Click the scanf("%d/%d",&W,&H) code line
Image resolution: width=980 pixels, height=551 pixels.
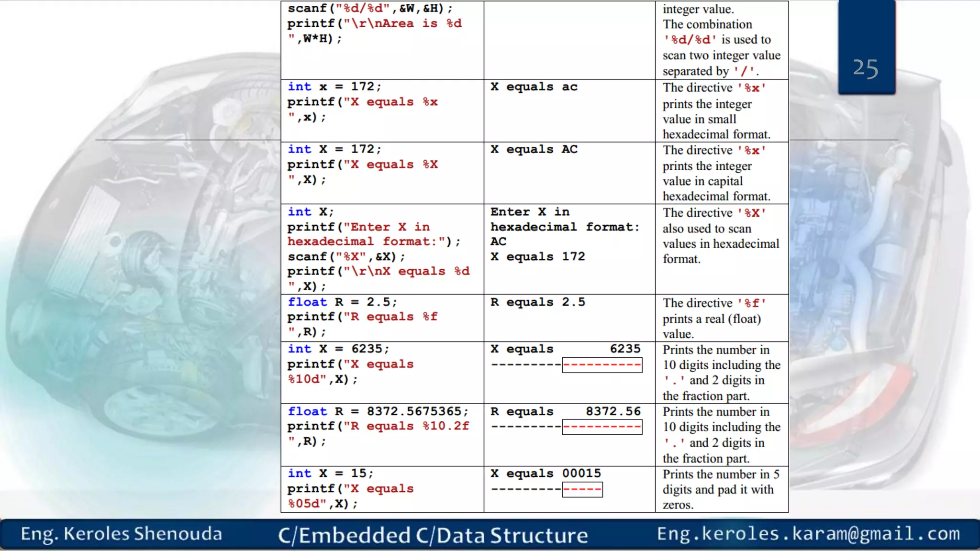[369, 9]
